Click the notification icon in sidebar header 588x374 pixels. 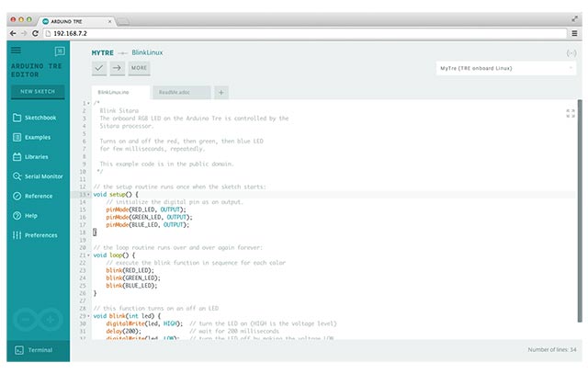click(60, 51)
